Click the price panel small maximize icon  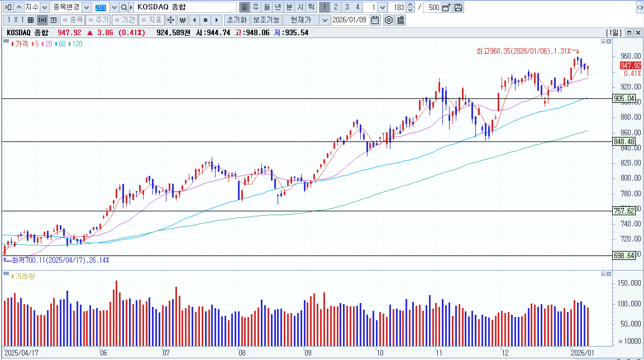pos(603,41)
